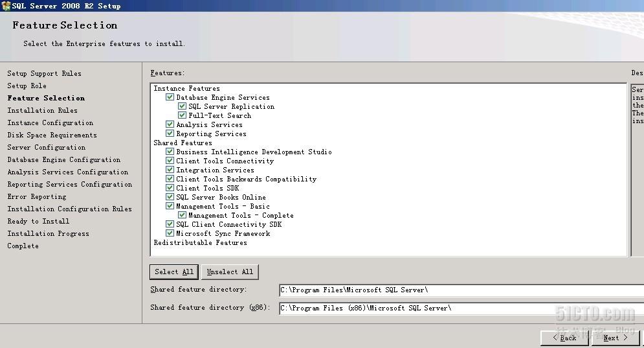644x348 pixels.
Task: Uncheck Business Intelligence Development Studio checkbox
Action: click(170, 152)
